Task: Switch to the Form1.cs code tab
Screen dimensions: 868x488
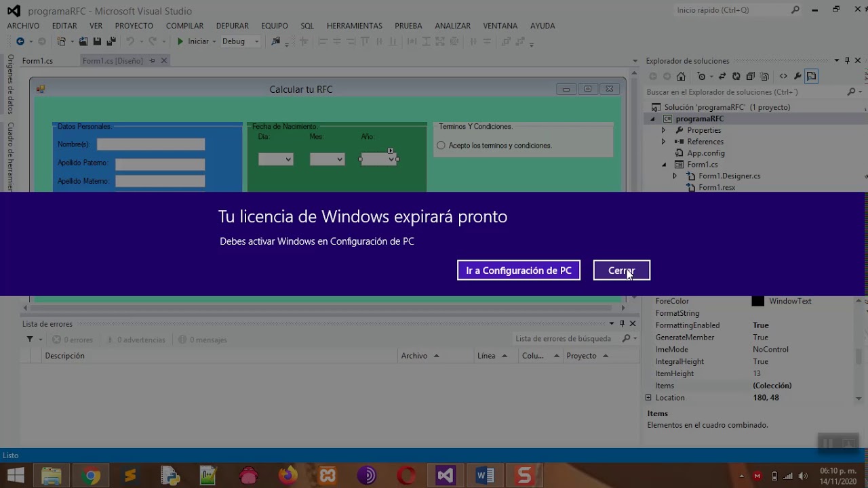Action: pyautogui.click(x=38, y=60)
